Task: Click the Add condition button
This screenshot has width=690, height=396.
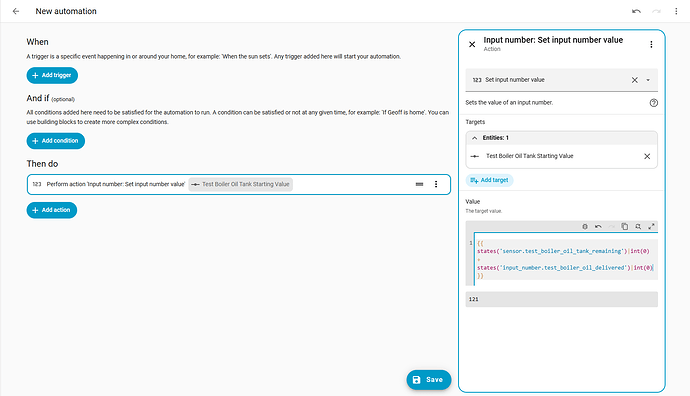Action: [x=55, y=141]
